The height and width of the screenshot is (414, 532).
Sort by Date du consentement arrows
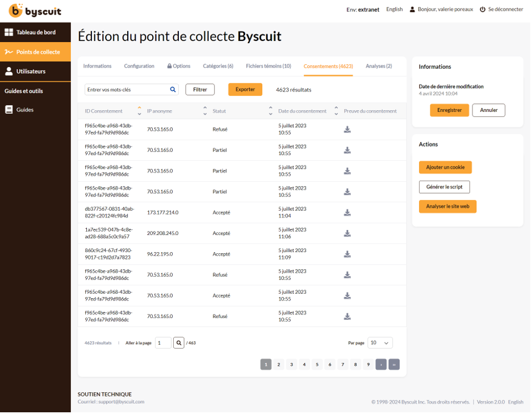click(336, 111)
